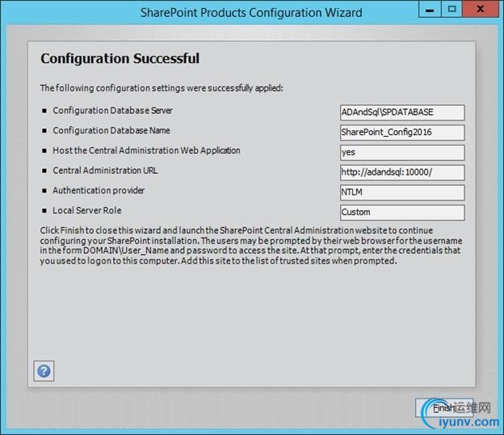Click the 'following configuration settings' sentence
Screen dimensions: 504x435
pos(162,88)
